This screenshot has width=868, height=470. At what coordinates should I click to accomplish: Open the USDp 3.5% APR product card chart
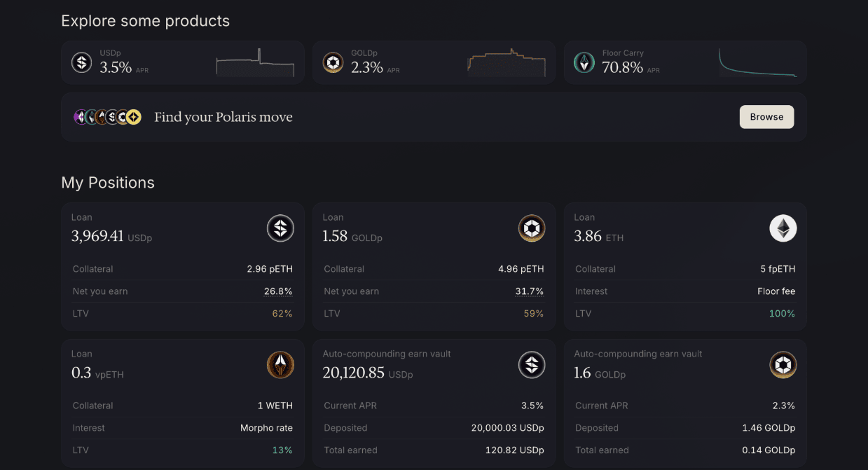click(255, 62)
